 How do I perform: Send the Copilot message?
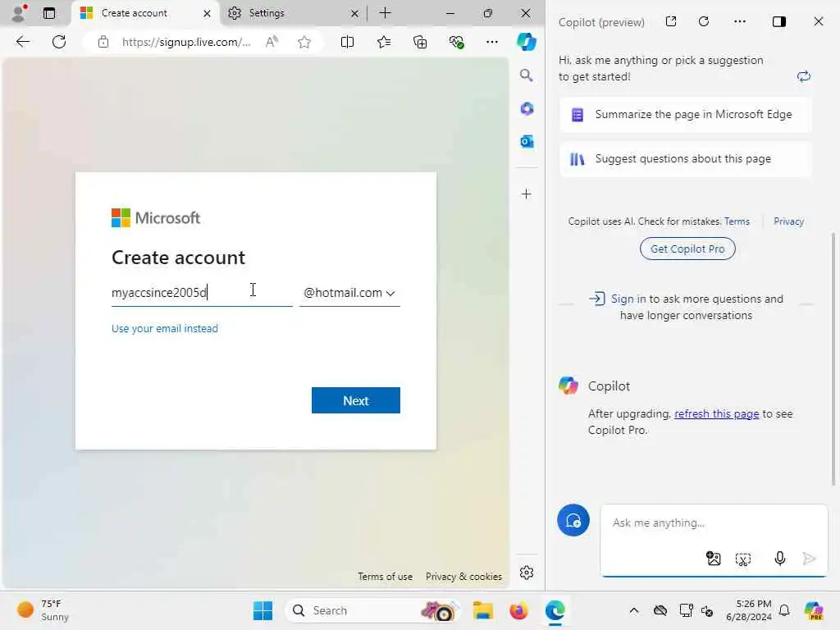(810, 559)
